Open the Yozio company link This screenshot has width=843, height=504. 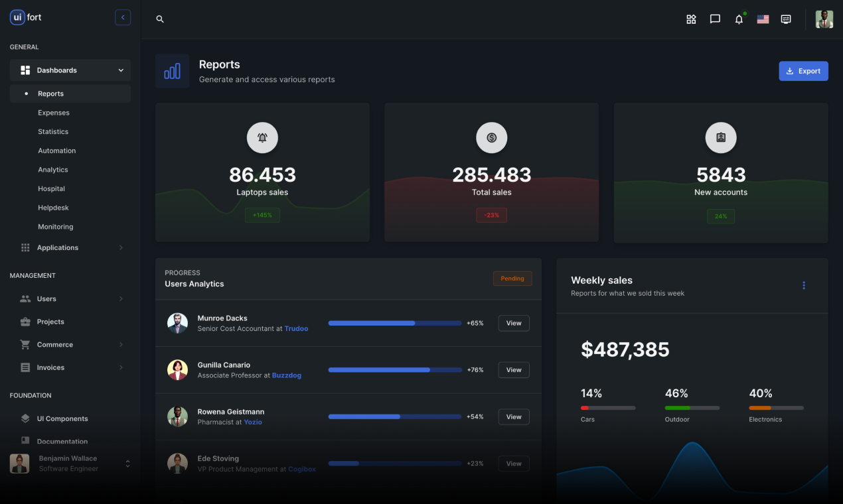(x=253, y=422)
